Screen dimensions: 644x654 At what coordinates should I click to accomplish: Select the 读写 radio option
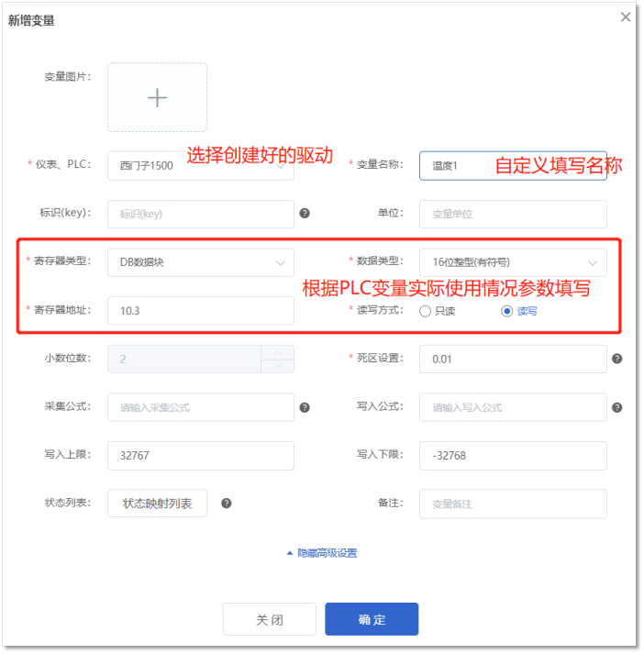tap(519, 311)
